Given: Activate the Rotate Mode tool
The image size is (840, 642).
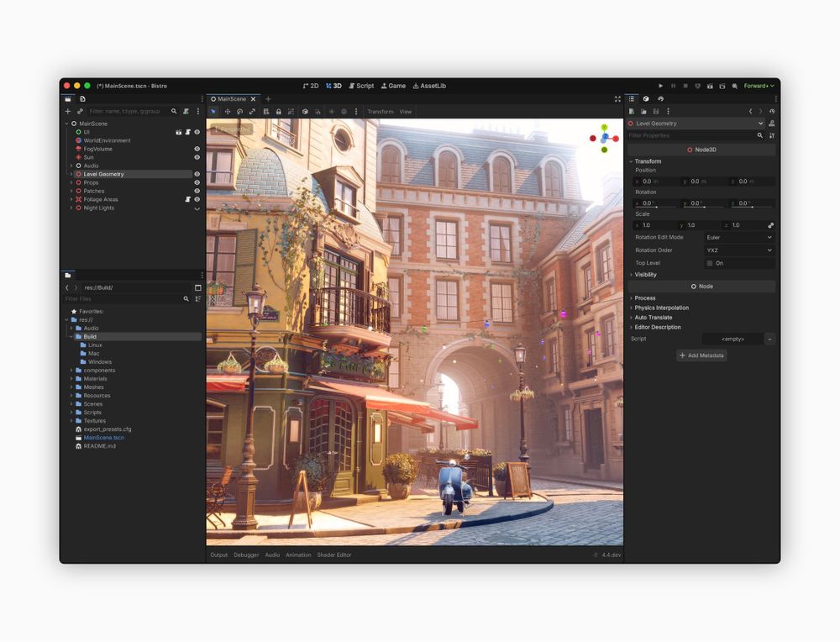Looking at the screenshot, I should pos(239,112).
